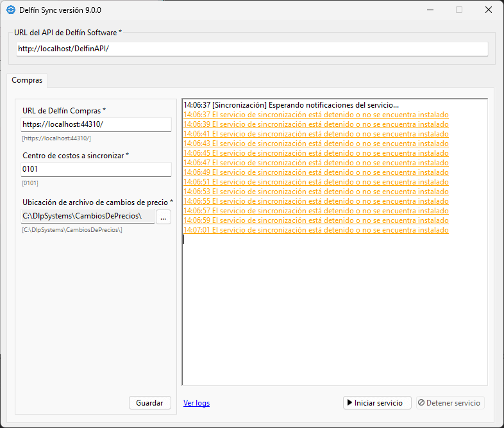
Task: Click the latest 14:07:01 log entry
Action: pos(315,230)
